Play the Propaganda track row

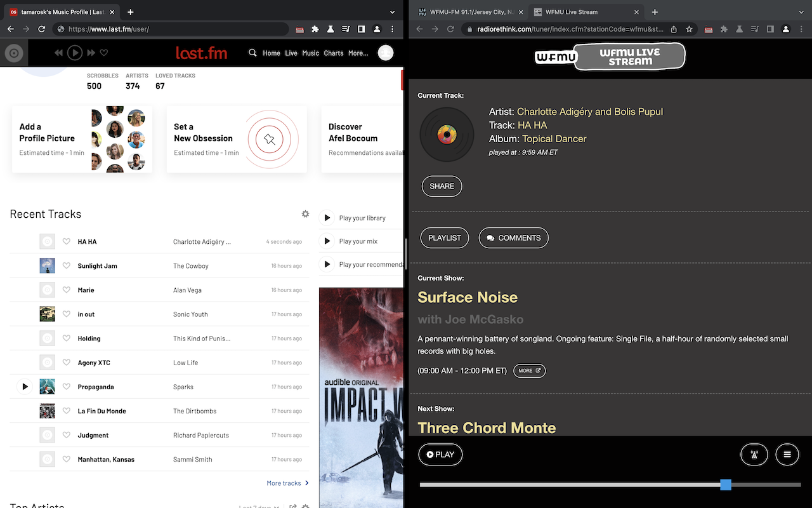coord(24,387)
